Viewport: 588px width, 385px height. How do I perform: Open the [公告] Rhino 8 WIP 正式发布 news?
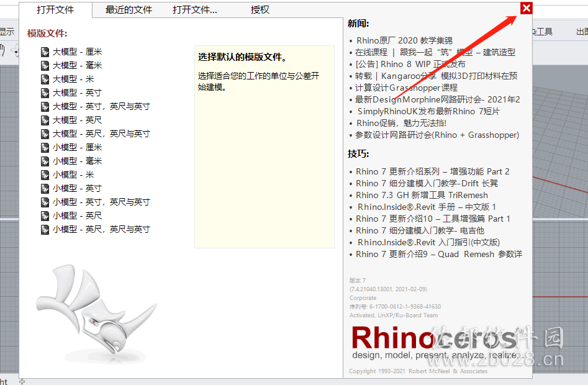[410, 64]
